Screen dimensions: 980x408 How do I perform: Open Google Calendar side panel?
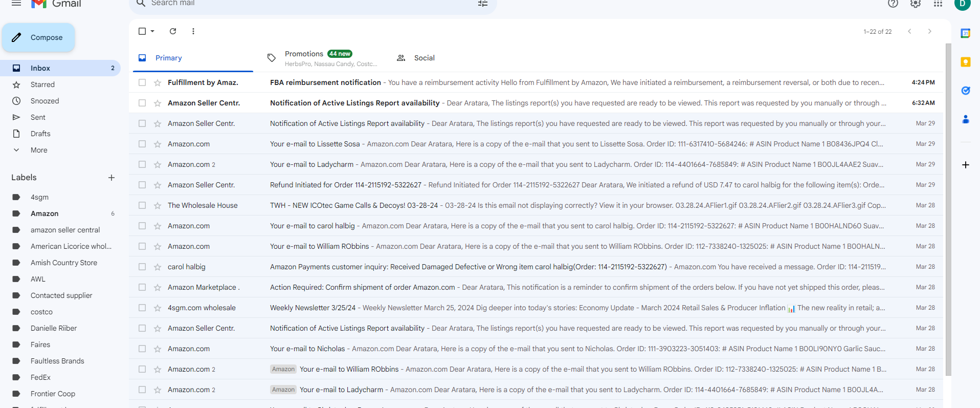coord(966,33)
